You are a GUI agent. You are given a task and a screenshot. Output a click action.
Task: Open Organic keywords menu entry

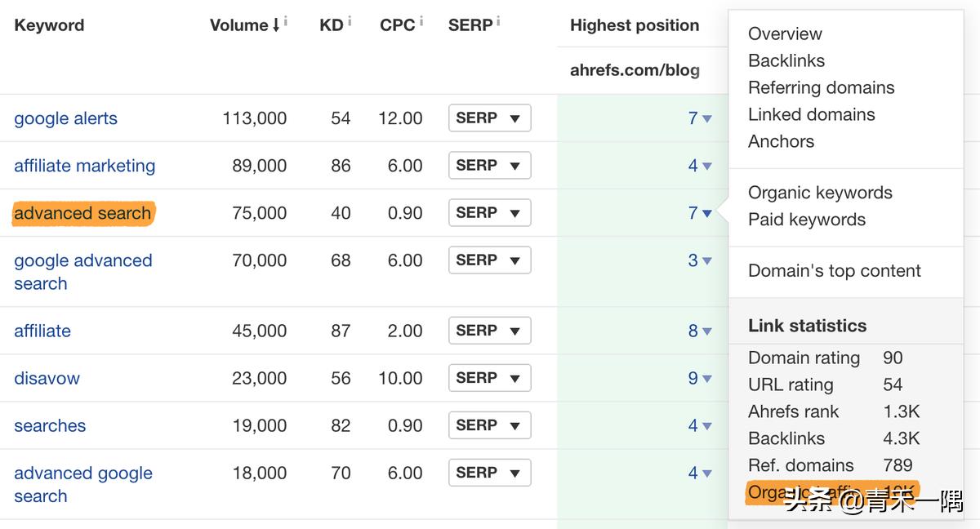coord(820,193)
